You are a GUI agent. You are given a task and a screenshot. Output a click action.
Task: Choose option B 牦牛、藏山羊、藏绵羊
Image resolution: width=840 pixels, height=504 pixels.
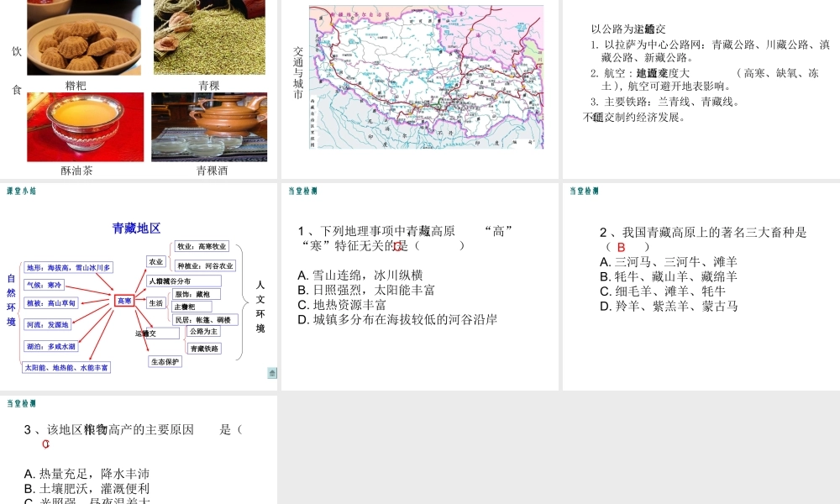tap(669, 277)
